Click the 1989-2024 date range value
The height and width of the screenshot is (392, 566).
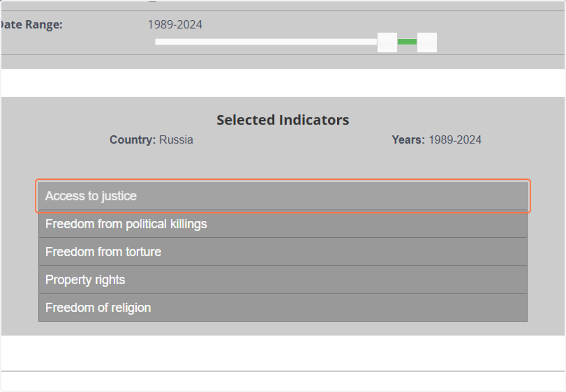point(175,25)
